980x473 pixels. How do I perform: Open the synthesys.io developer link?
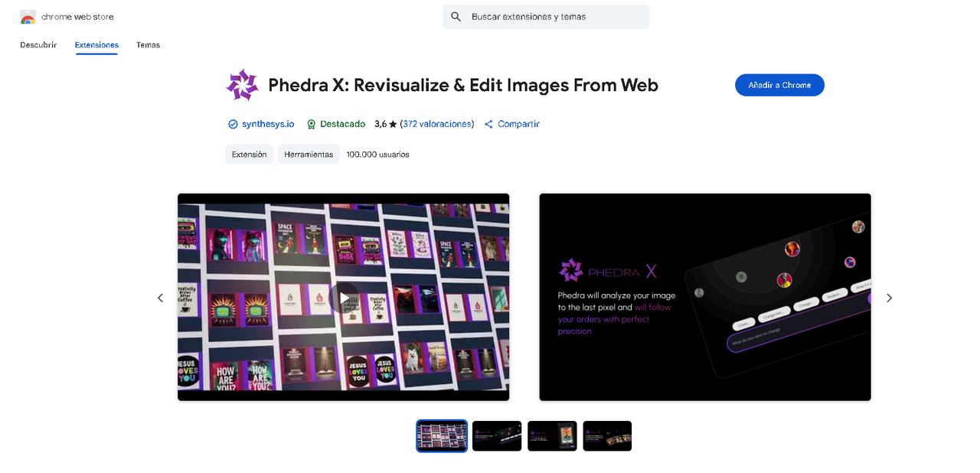(268, 124)
